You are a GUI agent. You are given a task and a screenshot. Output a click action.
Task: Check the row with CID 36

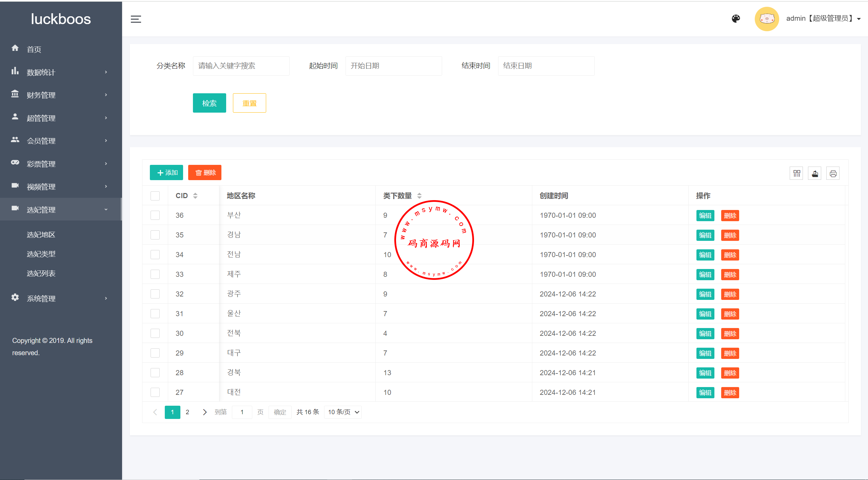[155, 215]
